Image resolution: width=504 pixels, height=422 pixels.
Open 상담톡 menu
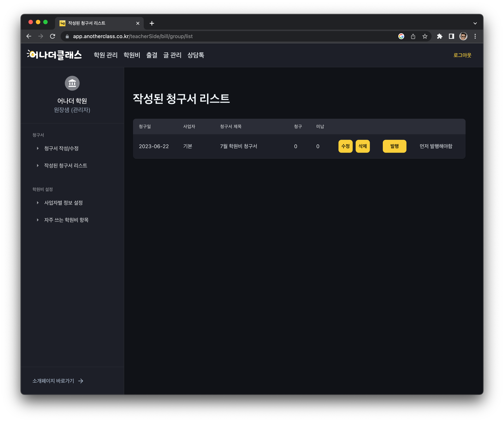196,55
